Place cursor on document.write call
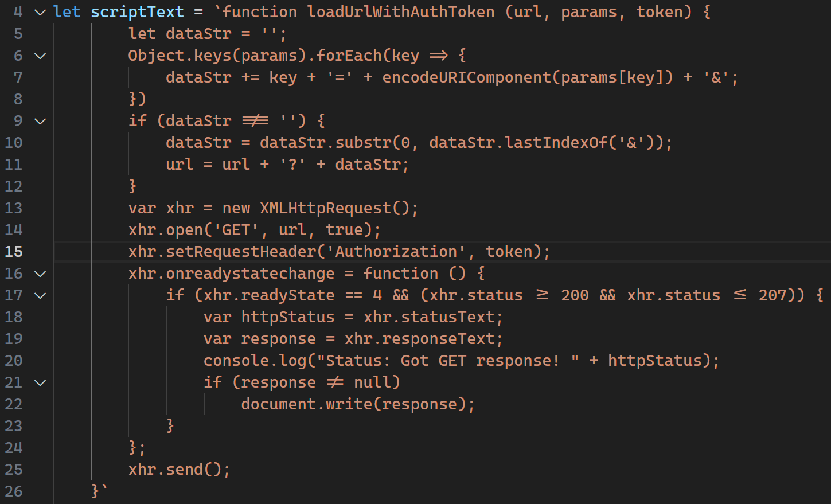Viewport: 831px width, 504px height. 349,404
